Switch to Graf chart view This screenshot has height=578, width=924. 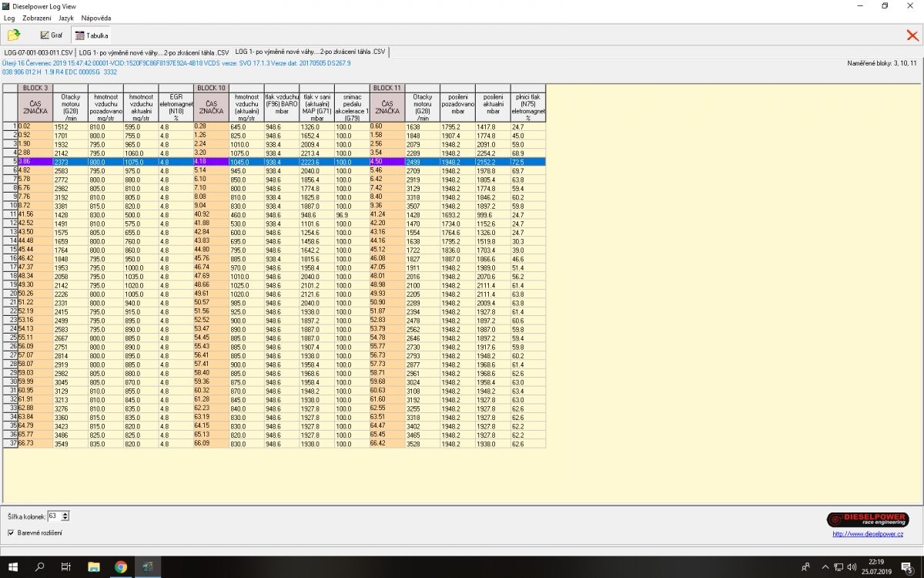click(52, 35)
